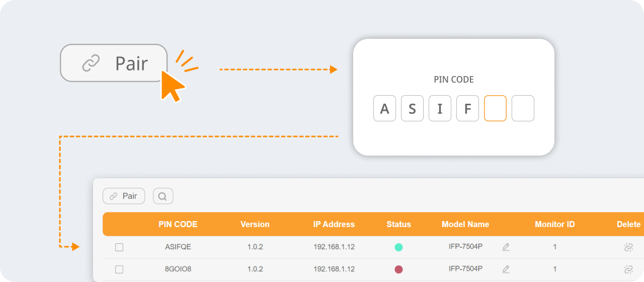Focus the fifth PIN code box
This screenshot has width=644, height=282.
495,109
